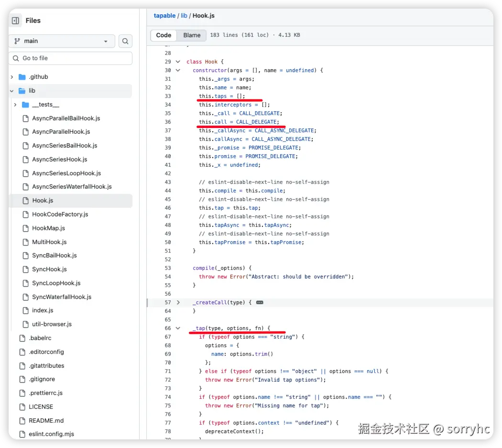Open the main branch selector dropdown
The image size is (502, 448).
coord(62,41)
